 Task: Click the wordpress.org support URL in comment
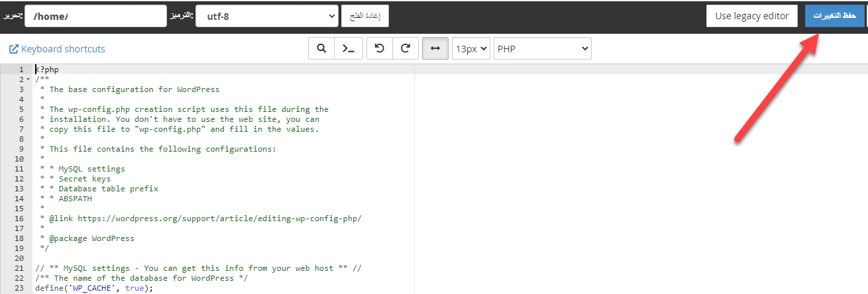(x=219, y=219)
